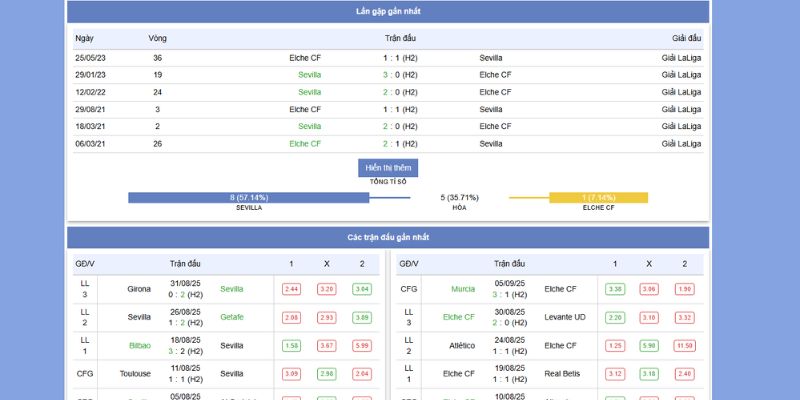Open the 'Các trận đấu gần nhất' section header
Screen dimensions: 800x400
pyautogui.click(x=388, y=237)
